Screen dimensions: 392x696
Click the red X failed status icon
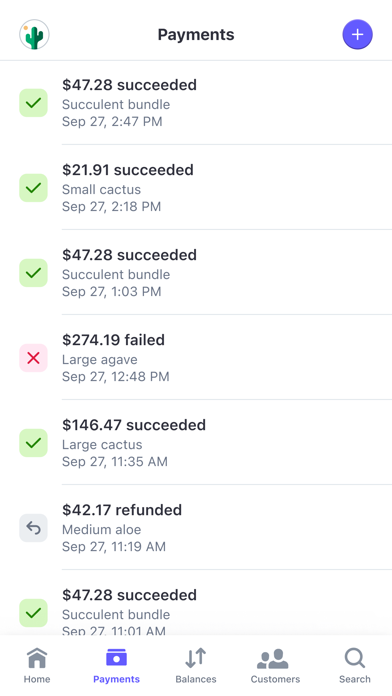(x=33, y=358)
